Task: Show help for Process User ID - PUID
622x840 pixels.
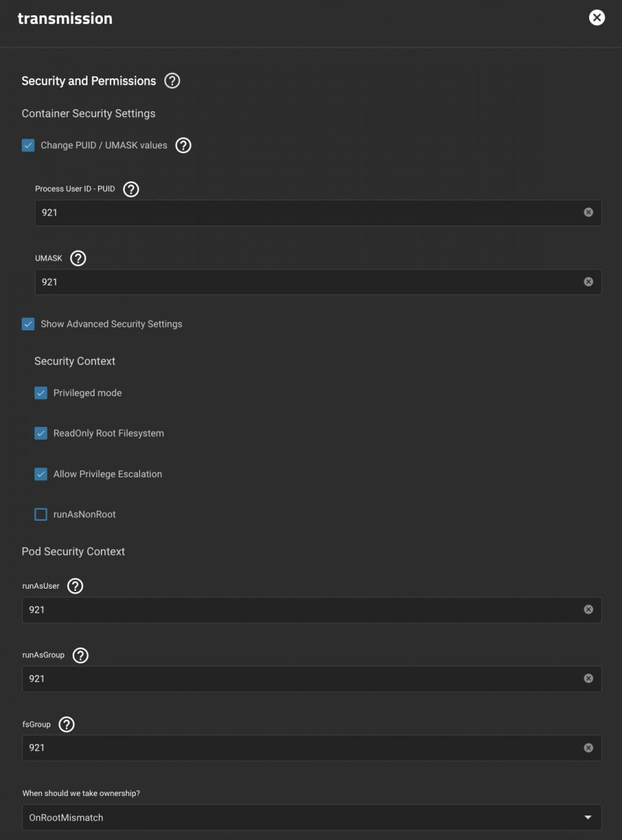Action: click(x=131, y=189)
